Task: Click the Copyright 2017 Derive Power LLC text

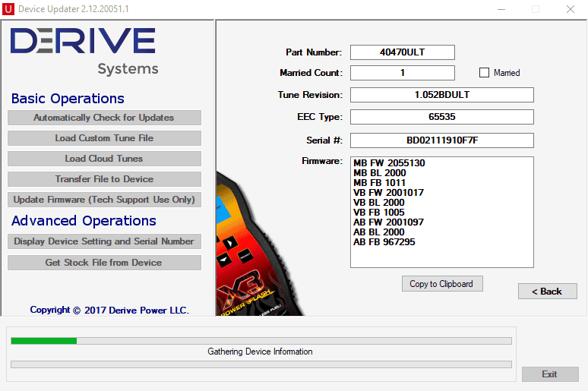Action: [109, 310]
